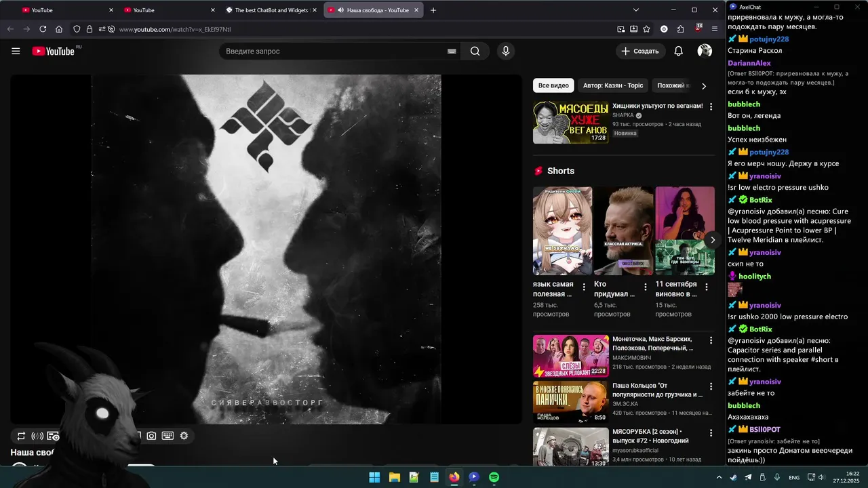The height and width of the screenshot is (488, 868).
Task: Open the Firefox application menu
Action: 715,29
